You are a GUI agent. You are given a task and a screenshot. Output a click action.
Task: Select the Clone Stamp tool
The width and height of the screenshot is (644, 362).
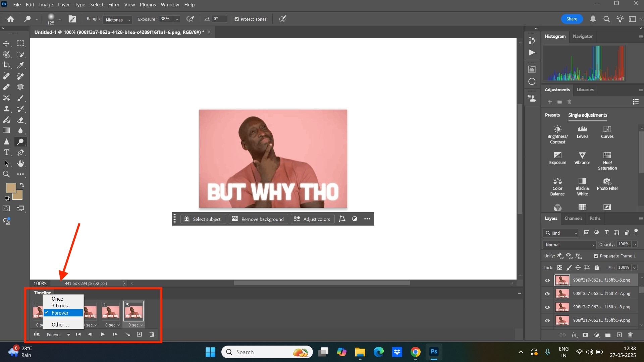coord(6,109)
